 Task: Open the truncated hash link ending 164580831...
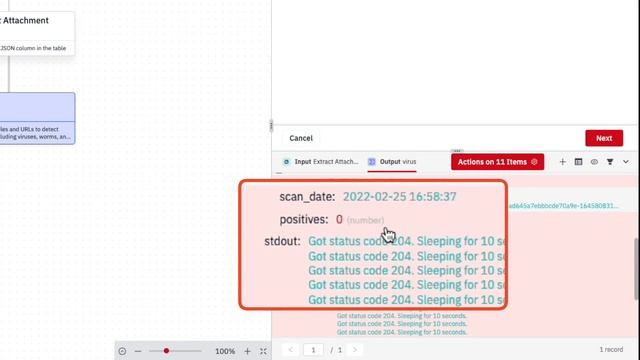pyautogui.click(x=563, y=206)
